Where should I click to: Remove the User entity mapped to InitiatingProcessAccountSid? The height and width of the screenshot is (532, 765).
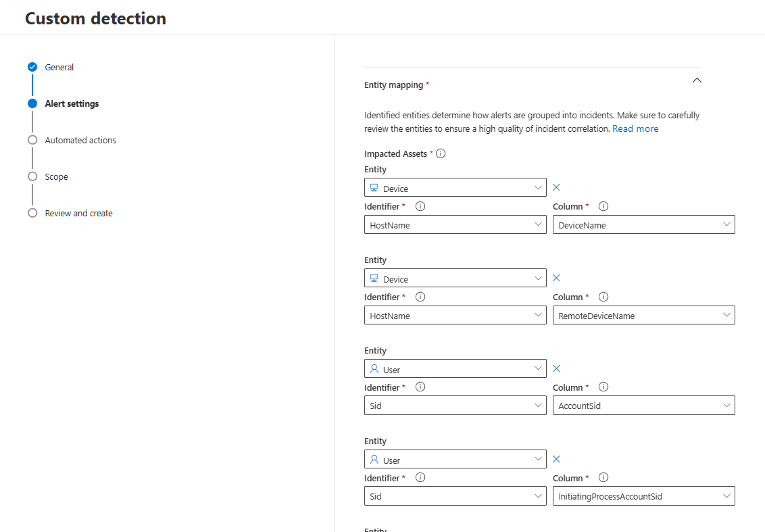pyautogui.click(x=556, y=459)
